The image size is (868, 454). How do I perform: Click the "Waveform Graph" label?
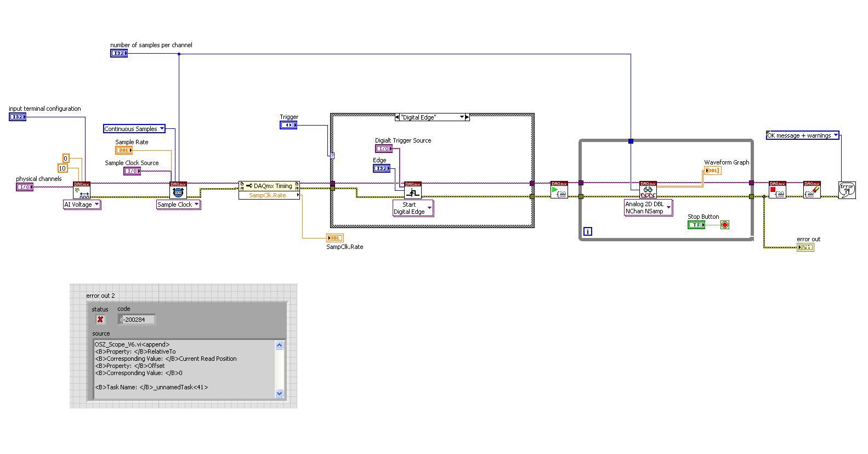point(727,162)
